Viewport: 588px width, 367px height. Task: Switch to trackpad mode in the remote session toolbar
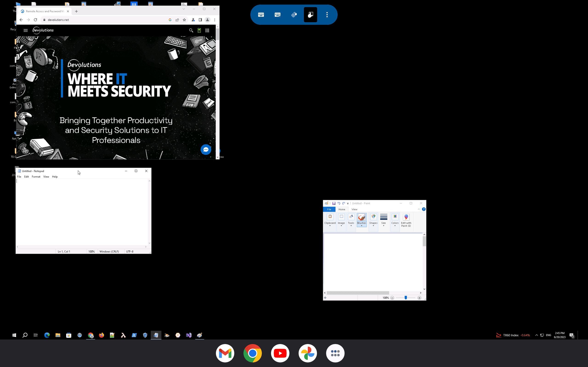tap(294, 14)
